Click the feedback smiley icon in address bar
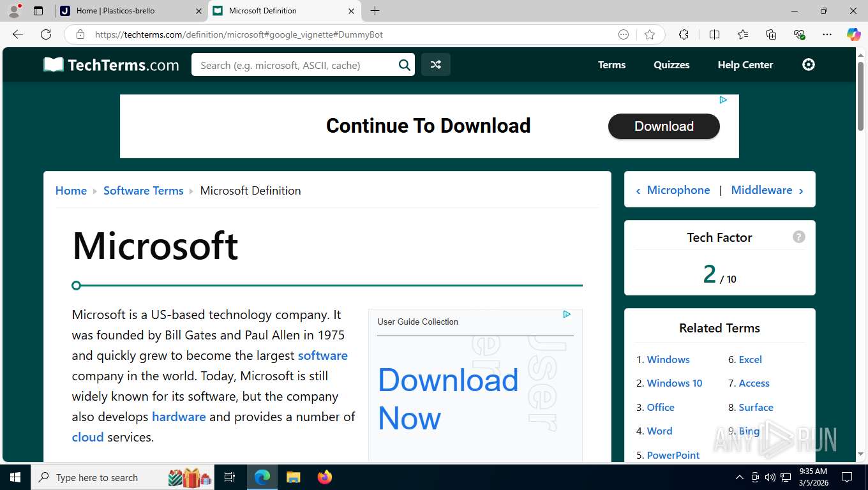 click(624, 34)
